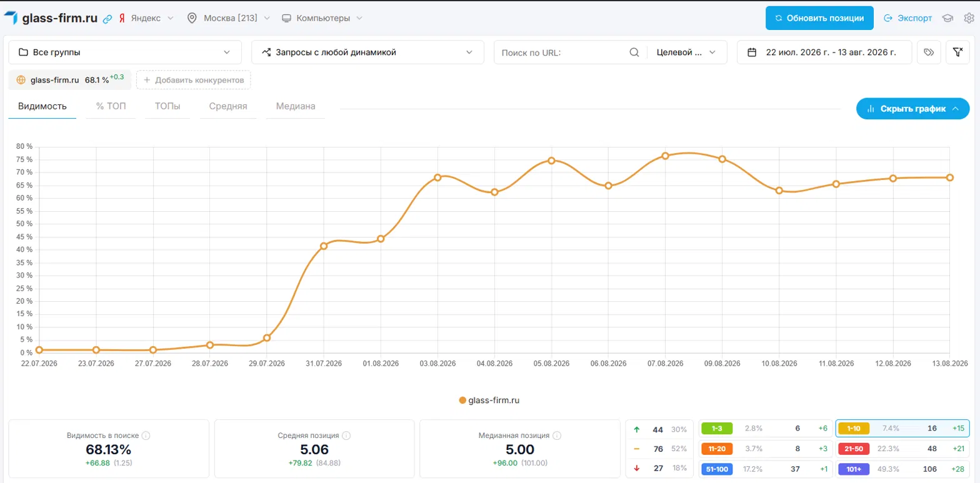
Task: Filter by the red 21-50 position badge
Action: pyautogui.click(x=854, y=448)
